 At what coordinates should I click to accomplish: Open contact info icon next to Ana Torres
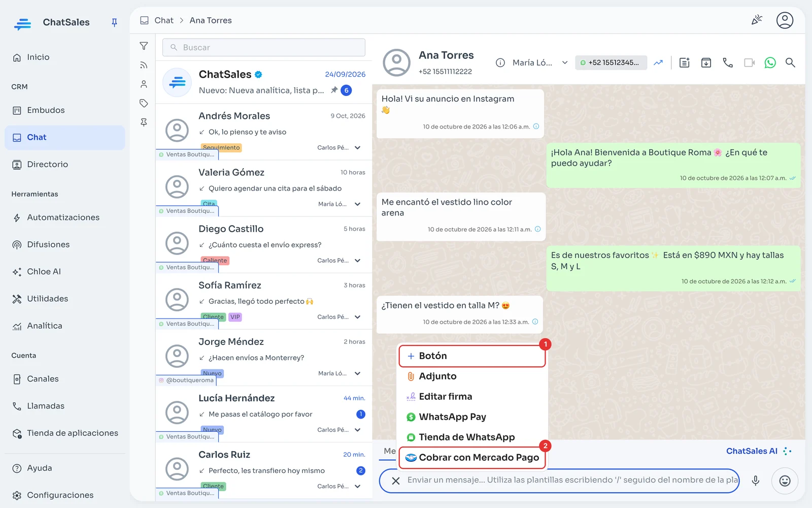[x=500, y=62]
